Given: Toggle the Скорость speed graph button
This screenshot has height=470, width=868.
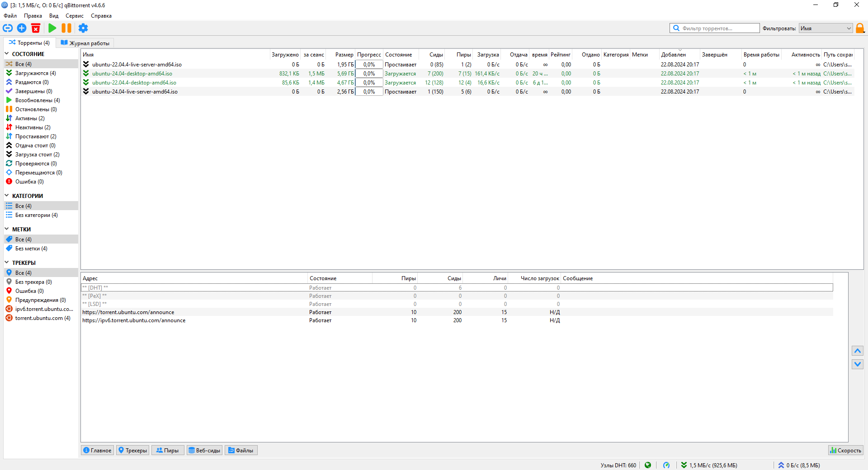Looking at the screenshot, I should click(845, 450).
